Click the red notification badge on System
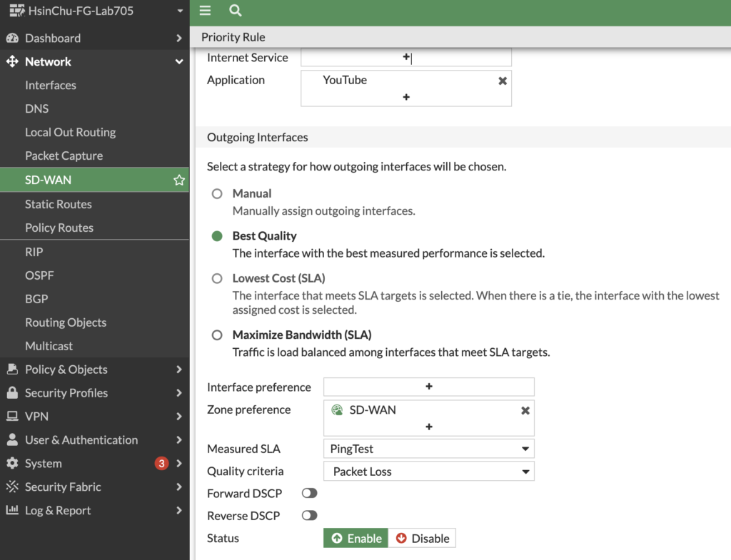The width and height of the screenshot is (731, 560). [161, 464]
